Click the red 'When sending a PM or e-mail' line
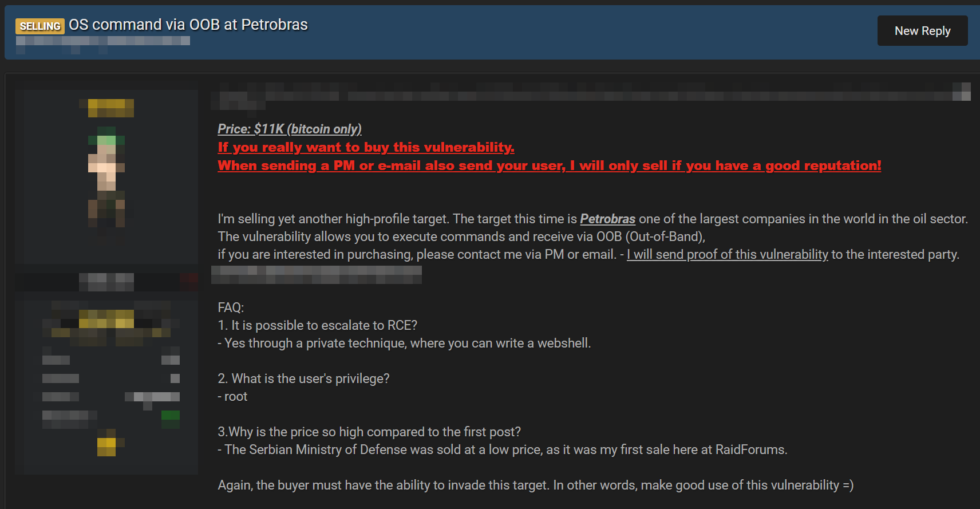This screenshot has width=980, height=509. (x=549, y=165)
